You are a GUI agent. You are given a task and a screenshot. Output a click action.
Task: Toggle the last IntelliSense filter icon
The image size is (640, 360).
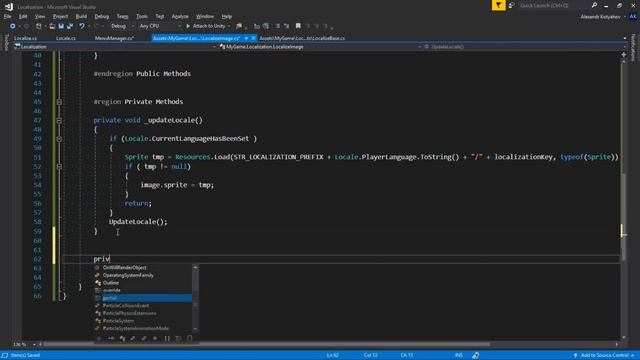(x=189, y=338)
